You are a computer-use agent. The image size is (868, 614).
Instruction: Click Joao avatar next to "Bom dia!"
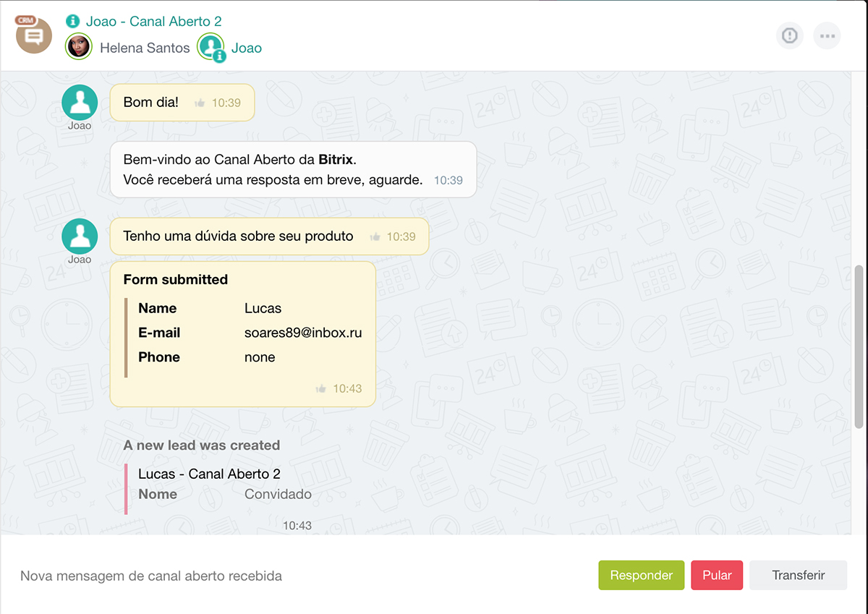pyautogui.click(x=80, y=102)
